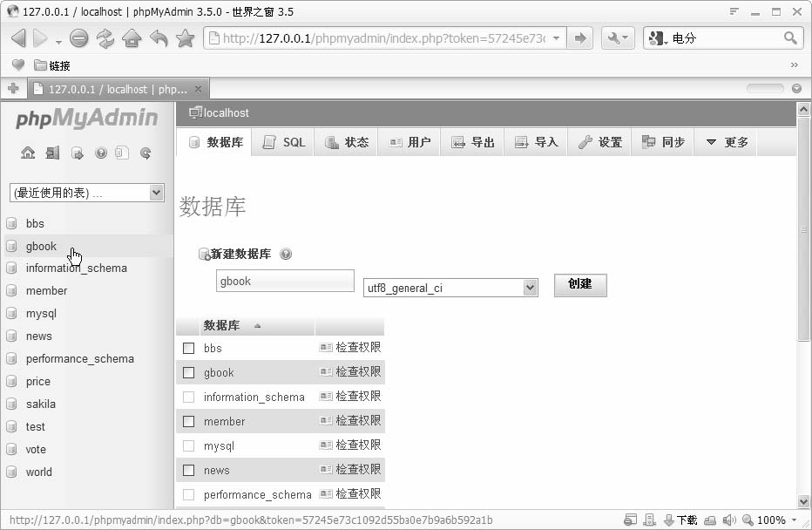Viewport: 812px width, 530px height.
Task: Switch to the 导入 tab
Action: pos(536,142)
